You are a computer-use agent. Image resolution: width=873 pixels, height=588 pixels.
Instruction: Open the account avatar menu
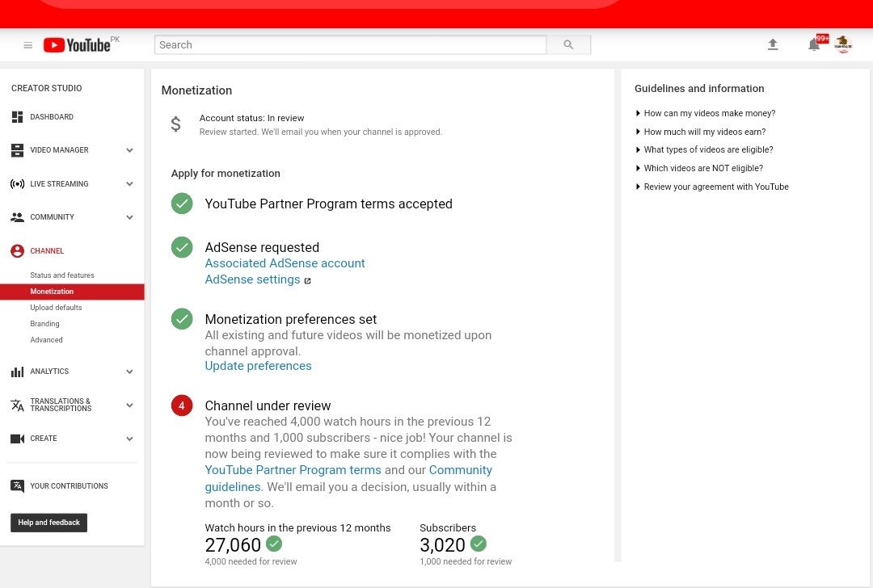843,44
